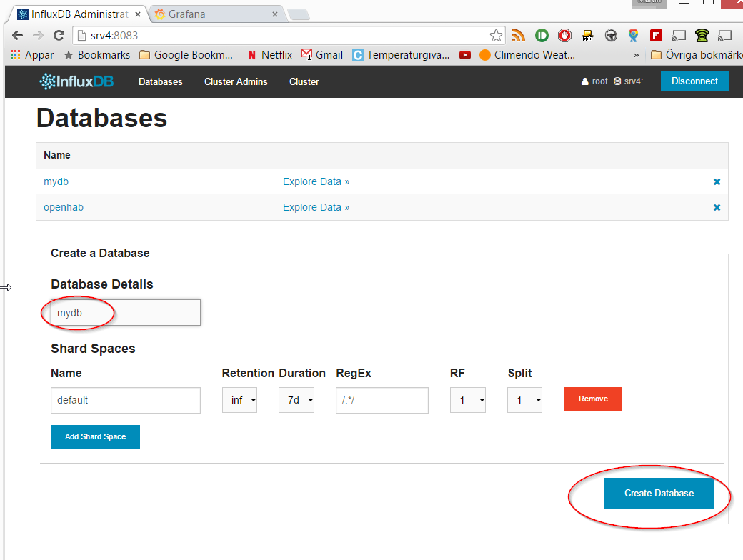
Task: Open the Split dropdown
Action: pyautogui.click(x=524, y=399)
